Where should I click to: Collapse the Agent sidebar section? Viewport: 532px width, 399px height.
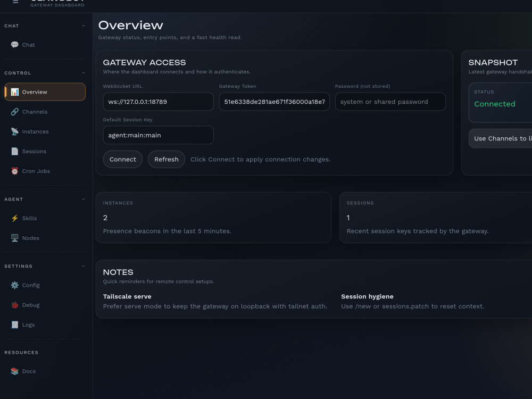[x=84, y=199]
